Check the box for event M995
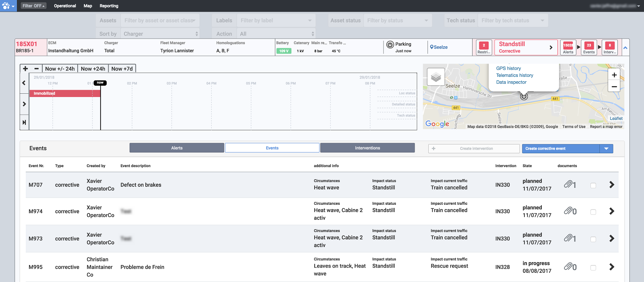Image resolution: width=644 pixels, height=282 pixels. point(593,268)
